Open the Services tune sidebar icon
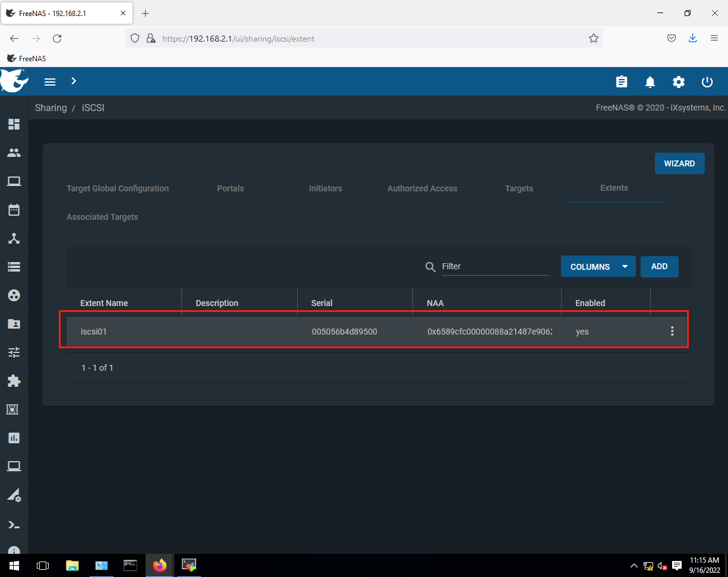 pyautogui.click(x=14, y=352)
